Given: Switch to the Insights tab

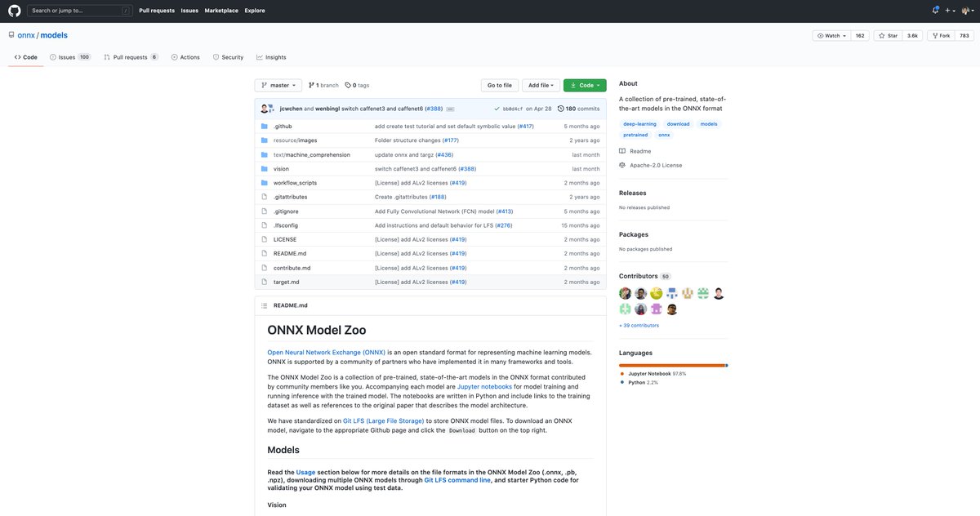Looking at the screenshot, I should pos(271,57).
